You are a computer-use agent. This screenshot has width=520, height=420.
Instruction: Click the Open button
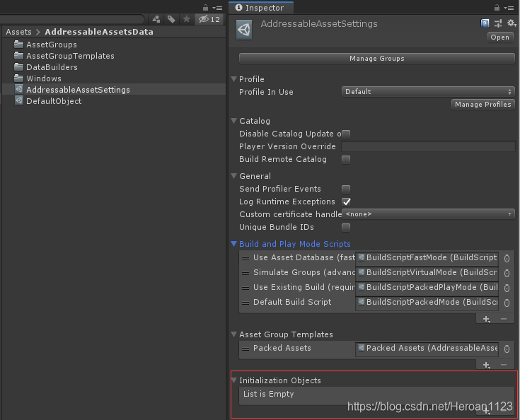500,37
